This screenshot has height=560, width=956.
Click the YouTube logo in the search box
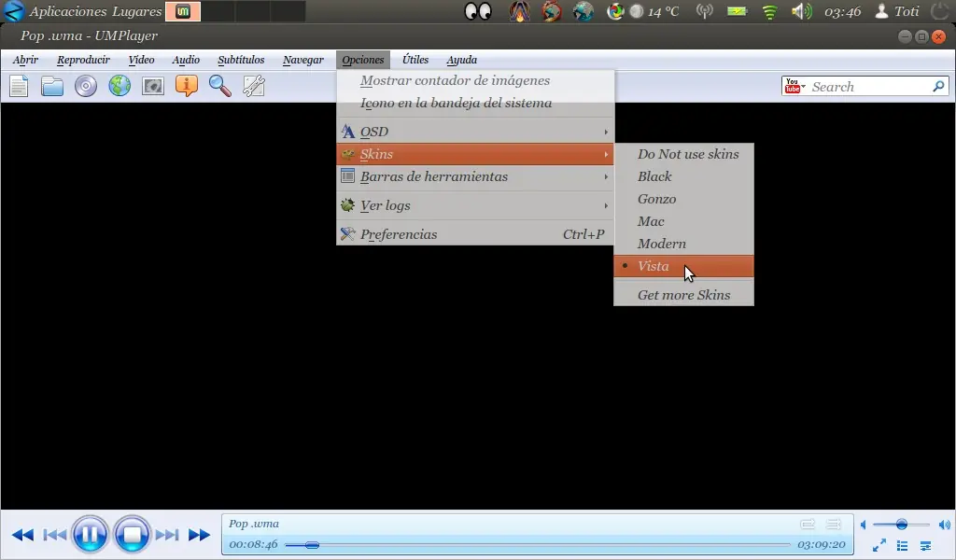(793, 86)
